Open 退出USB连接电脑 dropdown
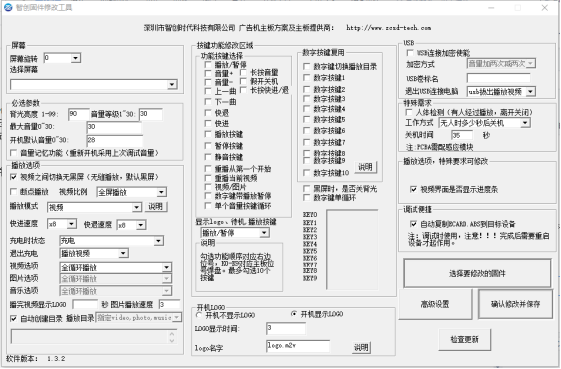 531,92
